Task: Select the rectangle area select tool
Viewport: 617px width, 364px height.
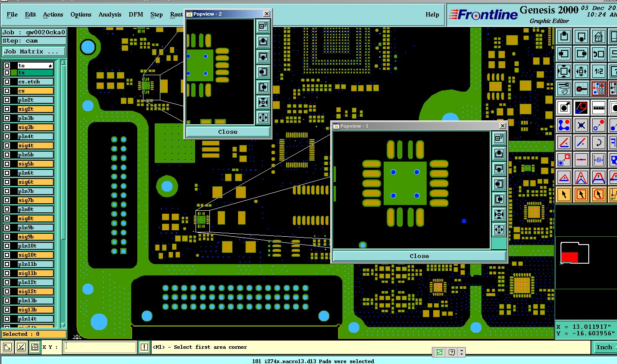Action: point(582,194)
